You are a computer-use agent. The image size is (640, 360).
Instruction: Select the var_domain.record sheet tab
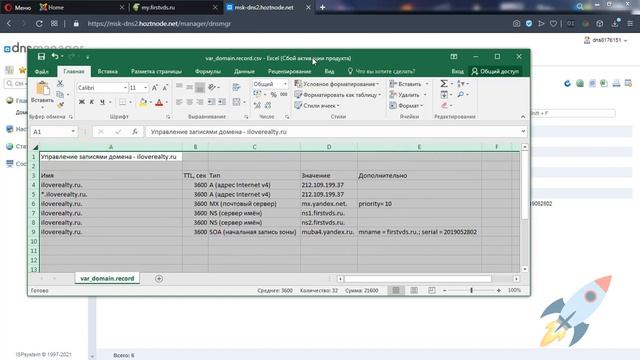[x=107, y=278]
